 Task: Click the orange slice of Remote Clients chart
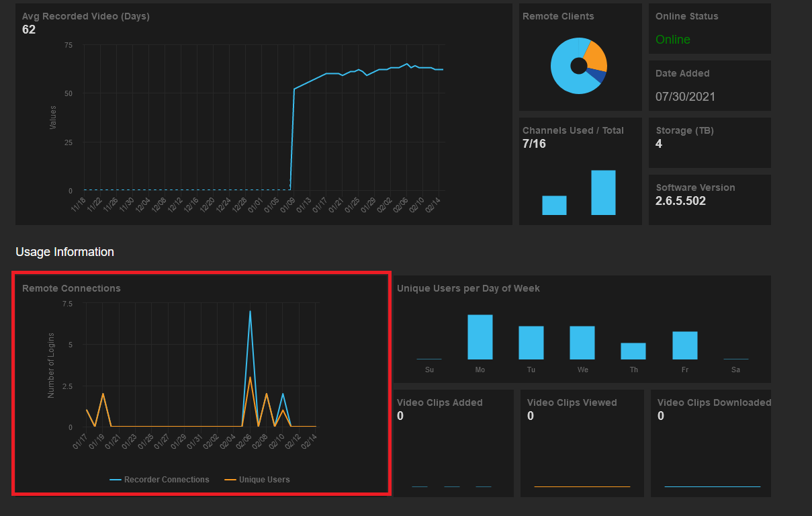(596, 57)
